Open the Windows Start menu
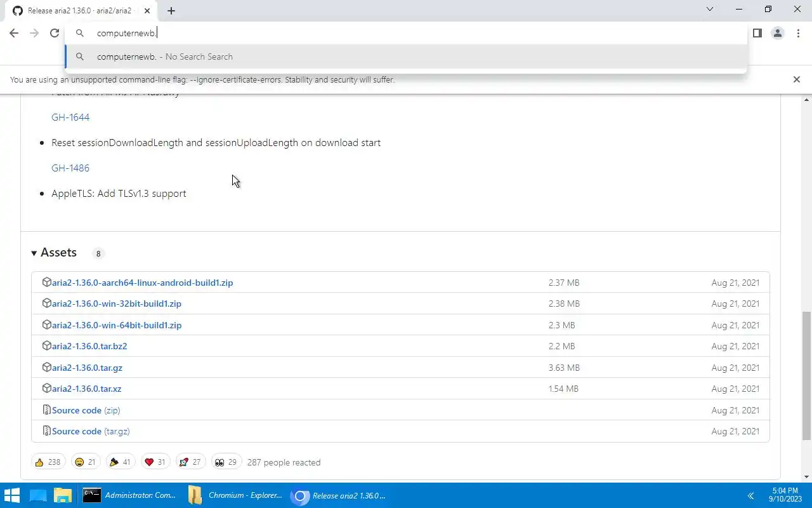Screen dimensions: 812x508 pyautogui.click(x=12, y=495)
